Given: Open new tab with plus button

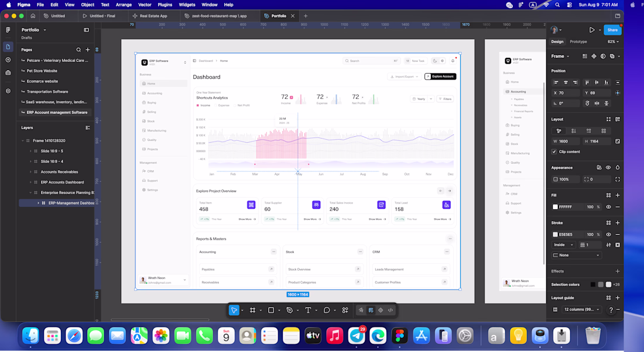Looking at the screenshot, I should pyautogui.click(x=306, y=16).
